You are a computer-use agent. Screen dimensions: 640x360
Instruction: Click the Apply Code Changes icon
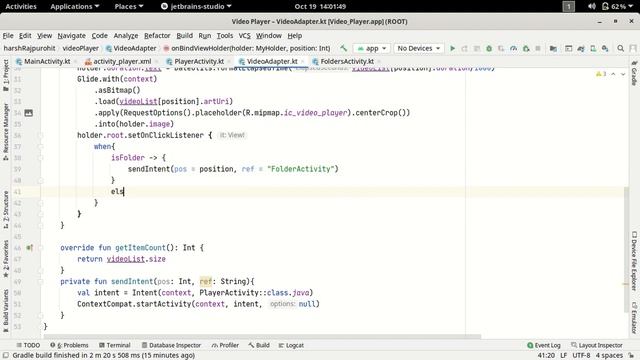(x=477, y=48)
